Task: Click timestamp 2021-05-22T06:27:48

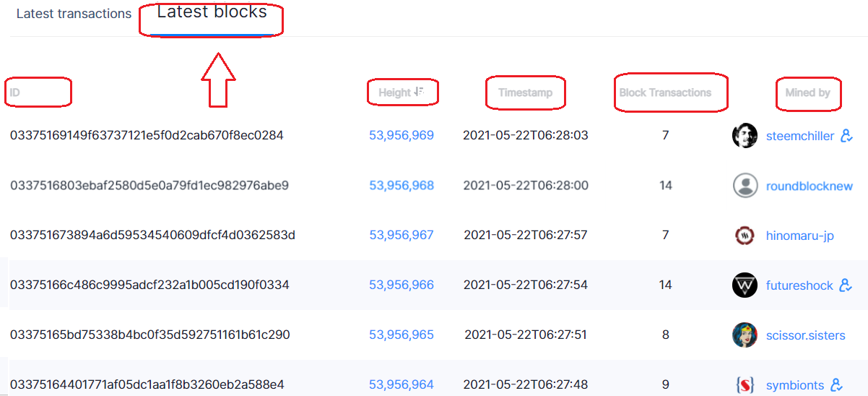Action: pyautogui.click(x=526, y=384)
